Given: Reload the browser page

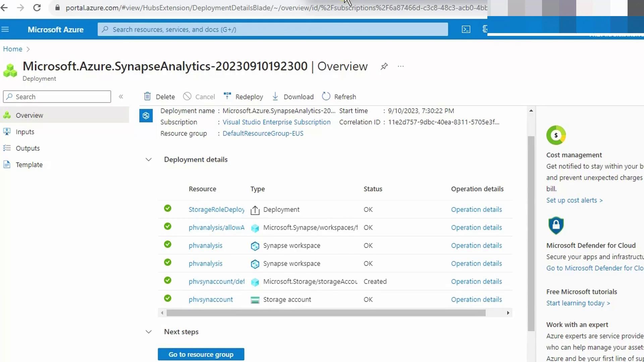Looking at the screenshot, I should coord(37,8).
